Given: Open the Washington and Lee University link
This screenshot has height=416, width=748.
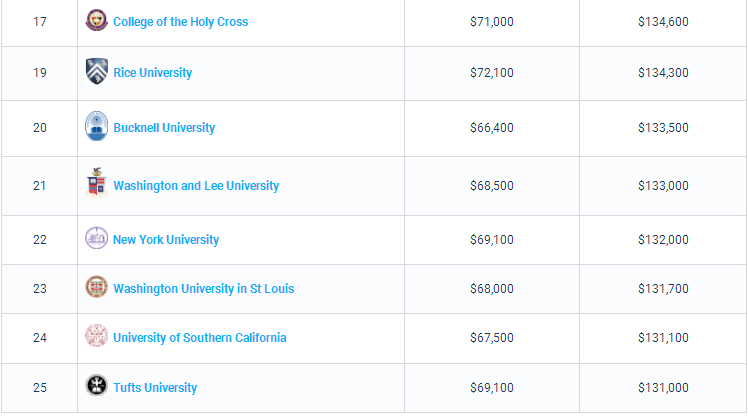Looking at the screenshot, I should [x=196, y=186].
